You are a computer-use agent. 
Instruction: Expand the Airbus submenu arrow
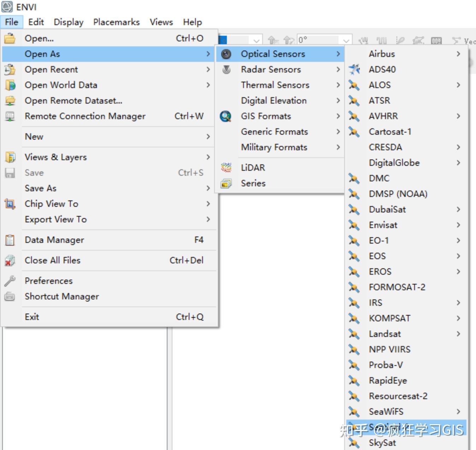pyautogui.click(x=458, y=54)
